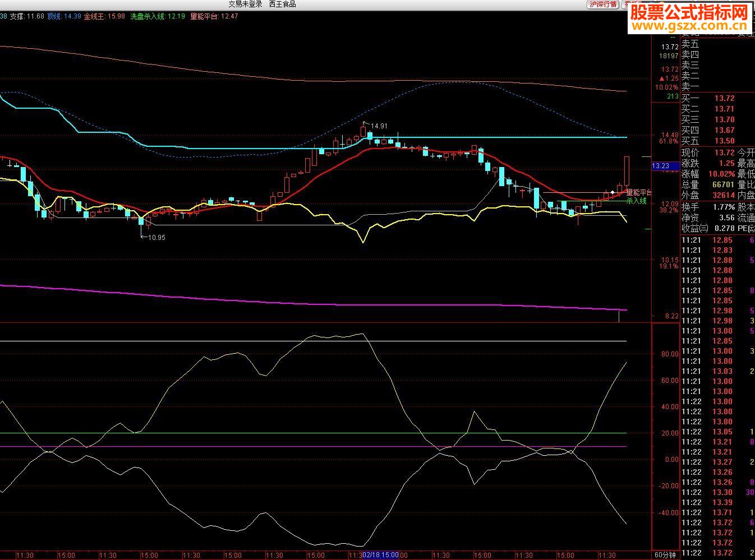Select the 11:22 tick row priced 13.30
This screenshot has width=755, height=560.
coord(717,492)
